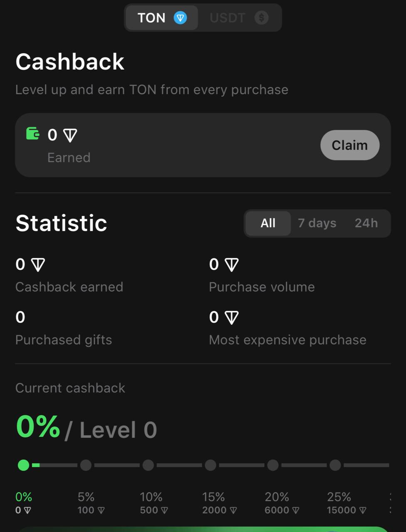Click the green wallet icon beside Earned
Image resolution: width=406 pixels, height=532 pixels.
(x=32, y=134)
